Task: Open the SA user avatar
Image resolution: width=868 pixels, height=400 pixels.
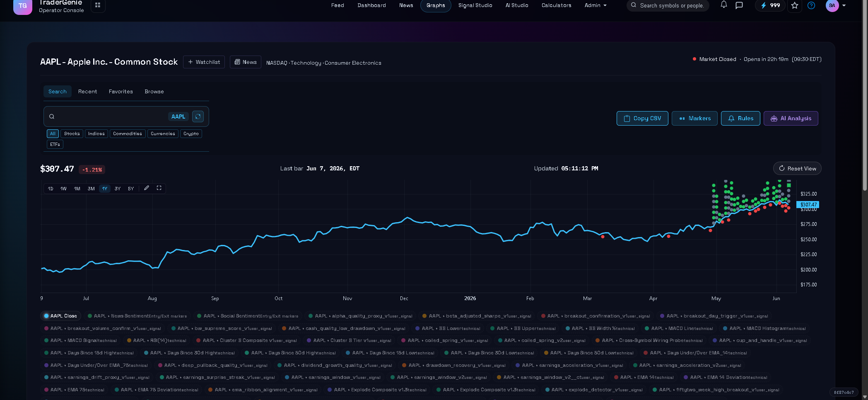Action: coord(832,5)
